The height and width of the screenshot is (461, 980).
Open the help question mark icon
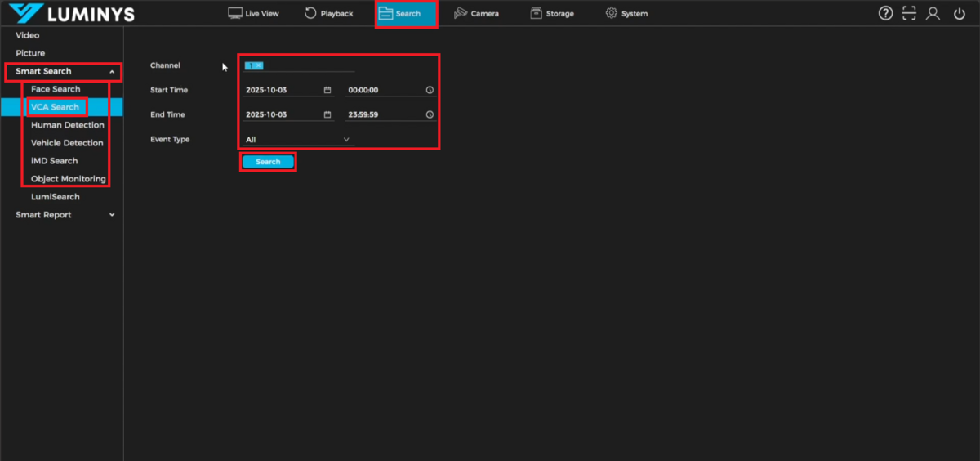[885, 13]
